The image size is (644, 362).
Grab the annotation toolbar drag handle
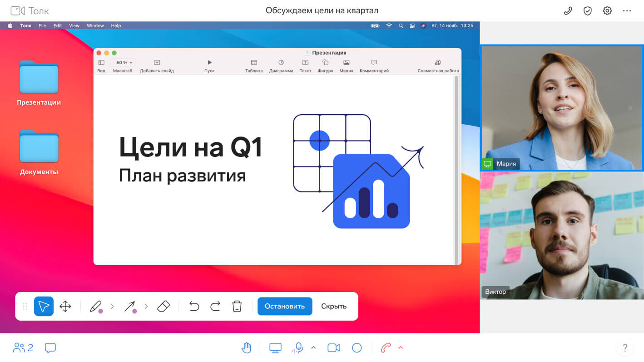pos(25,307)
